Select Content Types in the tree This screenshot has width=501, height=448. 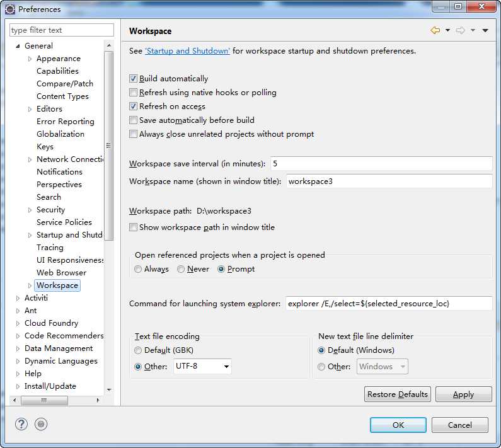62,96
